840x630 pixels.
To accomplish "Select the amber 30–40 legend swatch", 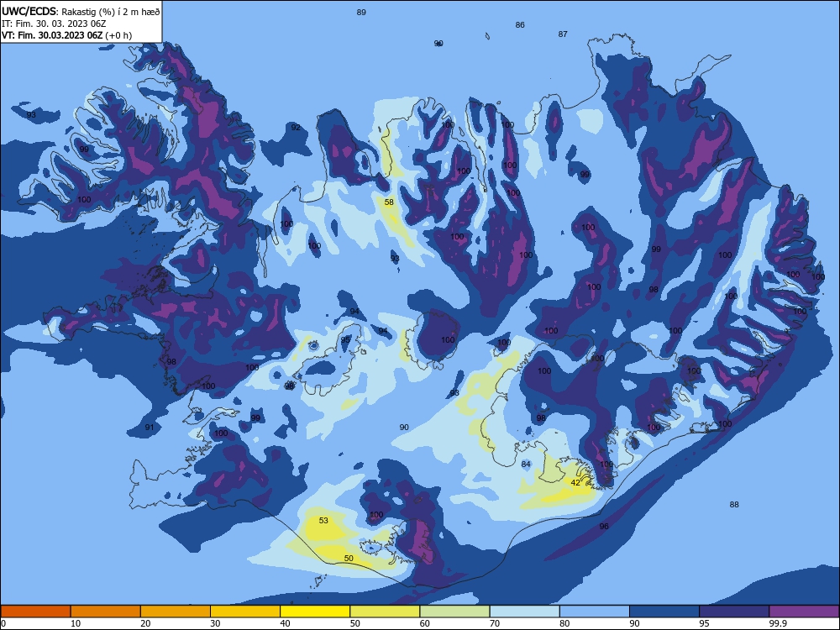I will [245, 612].
